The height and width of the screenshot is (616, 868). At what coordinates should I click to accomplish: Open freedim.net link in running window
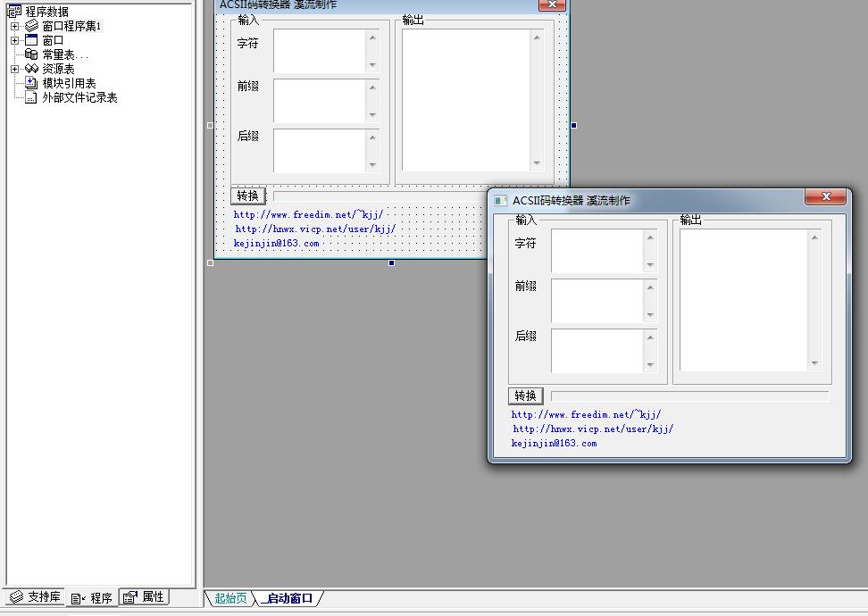click(586, 414)
